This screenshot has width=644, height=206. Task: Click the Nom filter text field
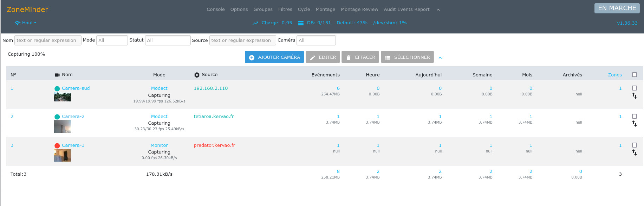pos(48,40)
